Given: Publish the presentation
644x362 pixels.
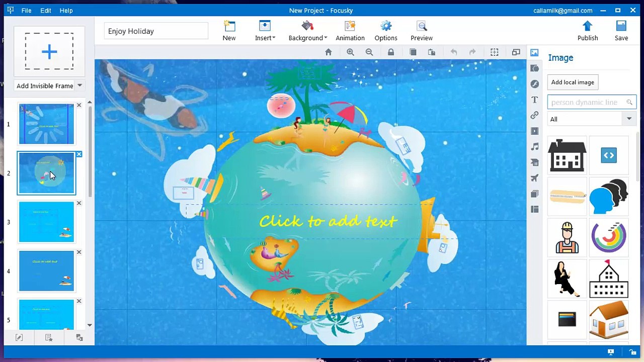Looking at the screenshot, I should [588, 31].
